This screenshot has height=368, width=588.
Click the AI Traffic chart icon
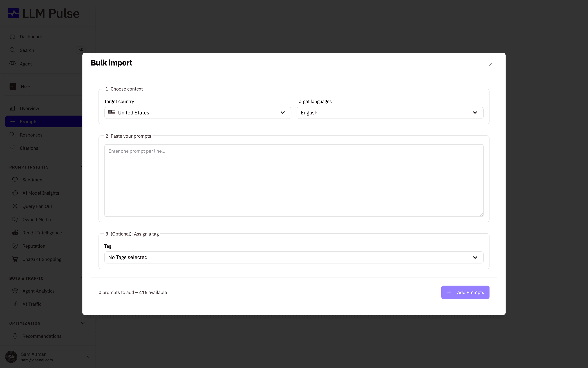(15, 304)
